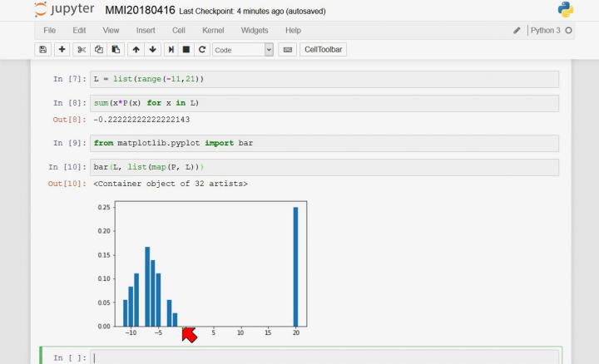
Task: Select cell 7 with L = list(range(-11,21))
Action: click(x=324, y=79)
